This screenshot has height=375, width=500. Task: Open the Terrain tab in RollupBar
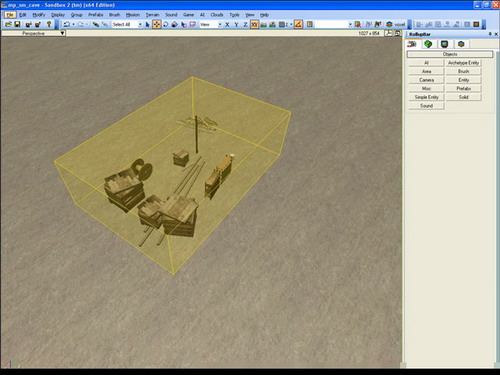click(428, 44)
